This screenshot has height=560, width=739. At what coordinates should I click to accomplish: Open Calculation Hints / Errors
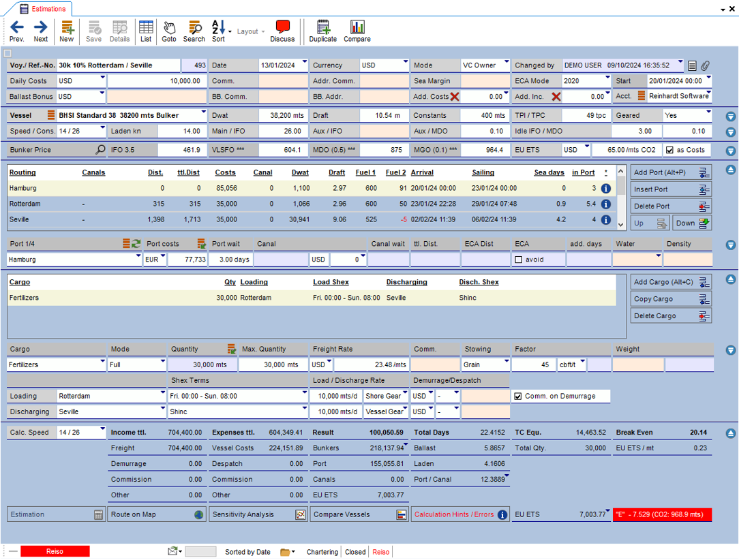[x=460, y=515]
